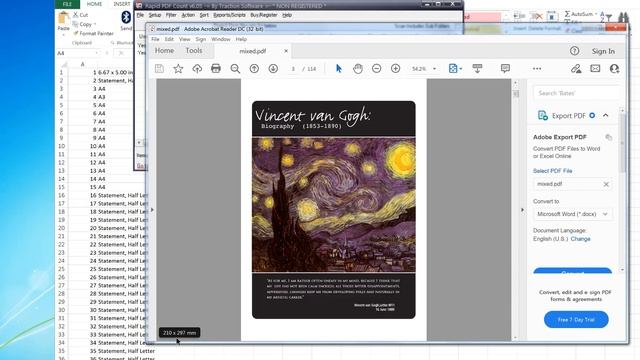The width and height of the screenshot is (640, 360).
Task: Select the mixed.pdf document tab
Action: (x=253, y=51)
